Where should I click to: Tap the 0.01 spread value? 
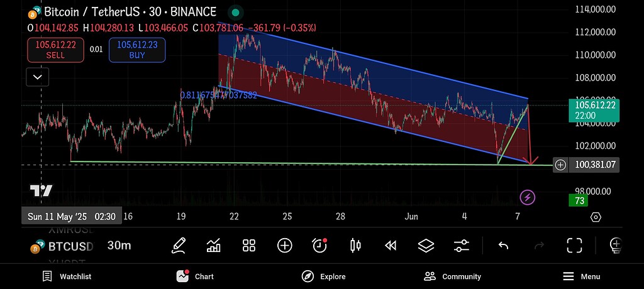click(x=96, y=49)
